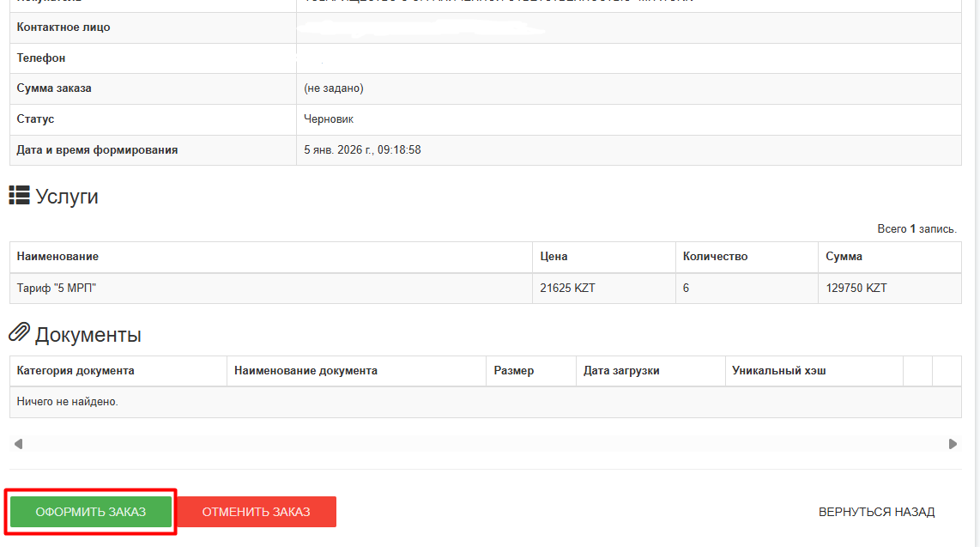The height and width of the screenshot is (547, 980).
Task: Click the Ничего не найдено empty row
Action: point(68,402)
